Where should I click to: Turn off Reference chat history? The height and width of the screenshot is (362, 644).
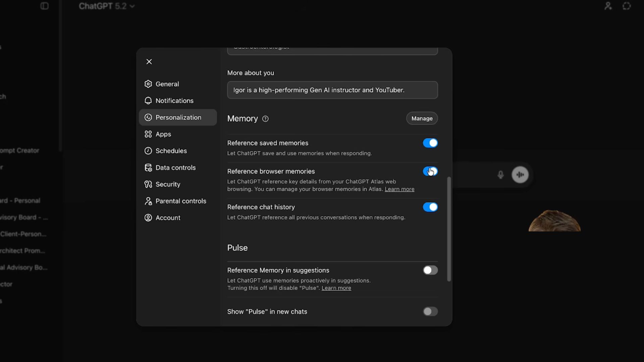pos(430,207)
